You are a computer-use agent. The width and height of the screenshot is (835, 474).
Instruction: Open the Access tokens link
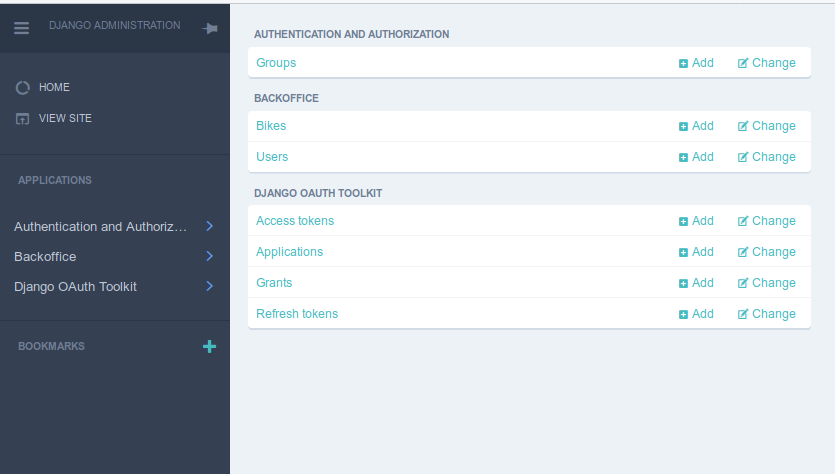click(x=295, y=220)
